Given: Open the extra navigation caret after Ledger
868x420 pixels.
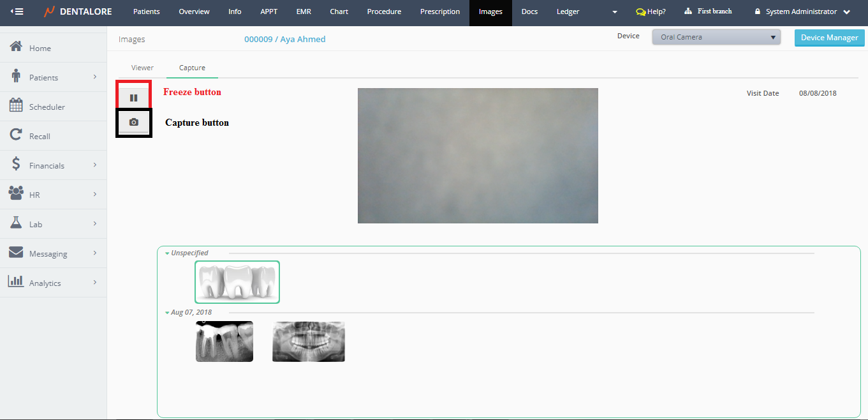Looking at the screenshot, I should [x=615, y=12].
